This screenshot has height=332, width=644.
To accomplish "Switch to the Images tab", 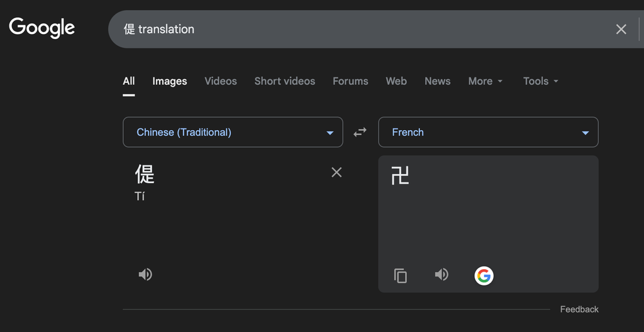I will [169, 81].
